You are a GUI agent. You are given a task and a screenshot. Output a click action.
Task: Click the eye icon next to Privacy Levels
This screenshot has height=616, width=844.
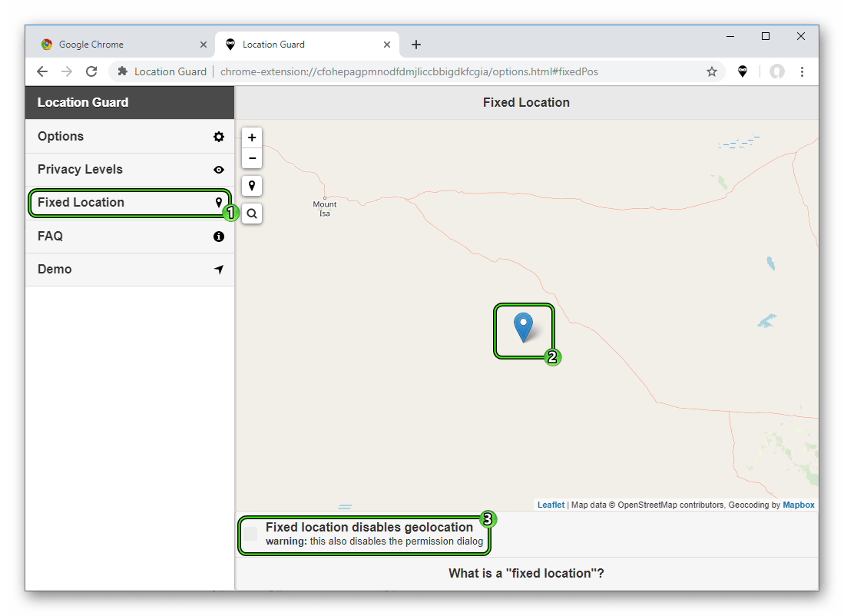coord(219,170)
